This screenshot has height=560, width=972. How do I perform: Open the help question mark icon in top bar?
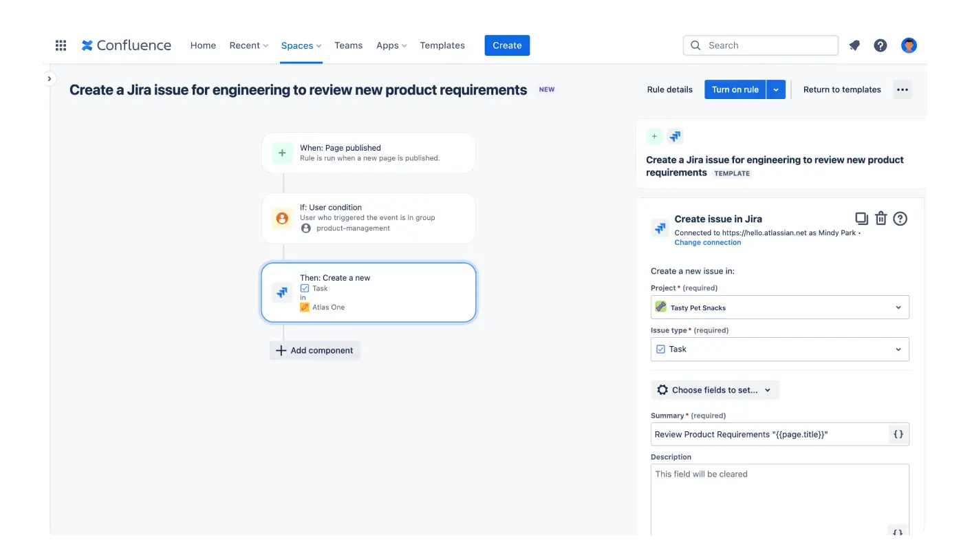[x=880, y=45]
